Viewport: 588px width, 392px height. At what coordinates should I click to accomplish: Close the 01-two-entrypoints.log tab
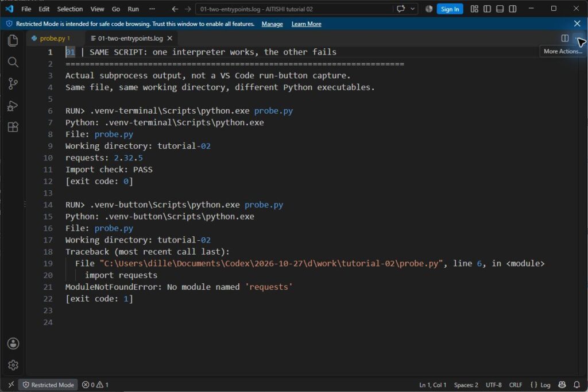pyautogui.click(x=170, y=39)
